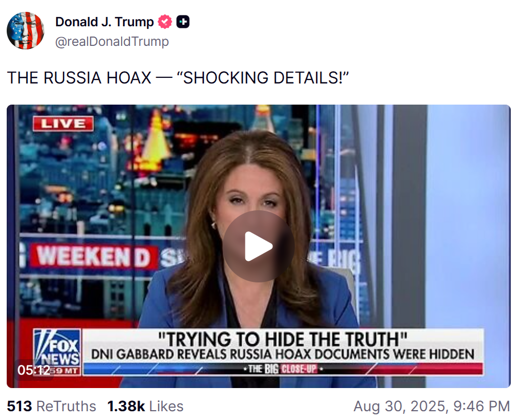Click the black plus badge icon
The height and width of the screenshot is (420, 524).
(183, 22)
